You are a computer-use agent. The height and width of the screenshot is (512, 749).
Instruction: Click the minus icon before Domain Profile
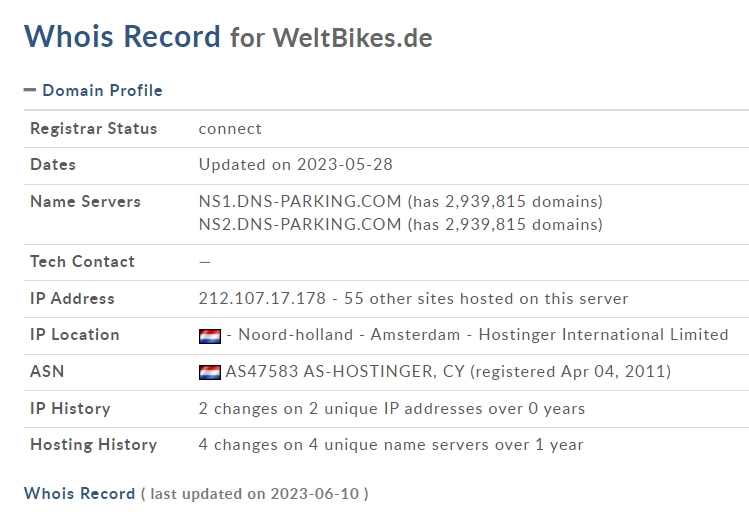click(30, 90)
